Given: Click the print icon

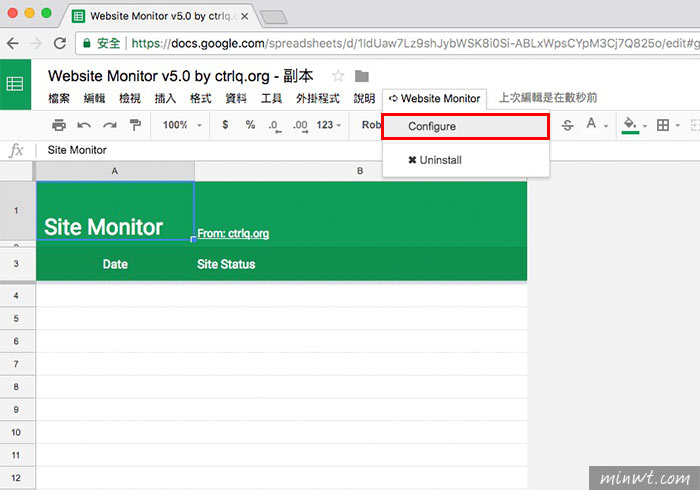Looking at the screenshot, I should 58,125.
